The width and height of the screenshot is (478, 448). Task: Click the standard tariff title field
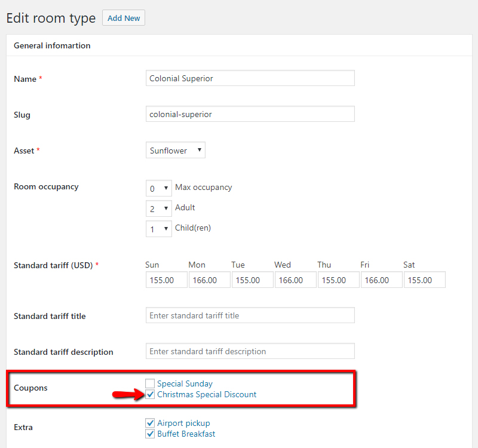click(x=250, y=315)
